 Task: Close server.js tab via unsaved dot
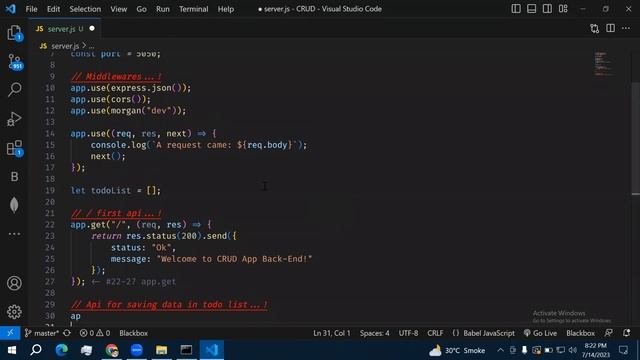pyautogui.click(x=92, y=28)
